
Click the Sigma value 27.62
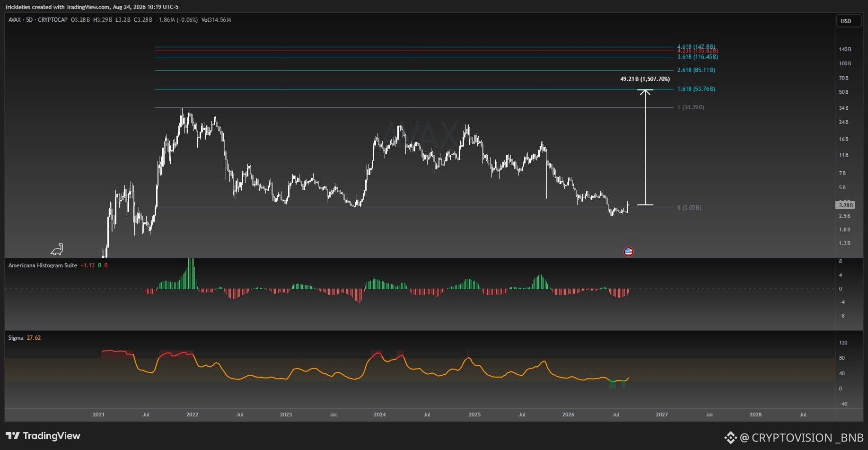(34, 338)
